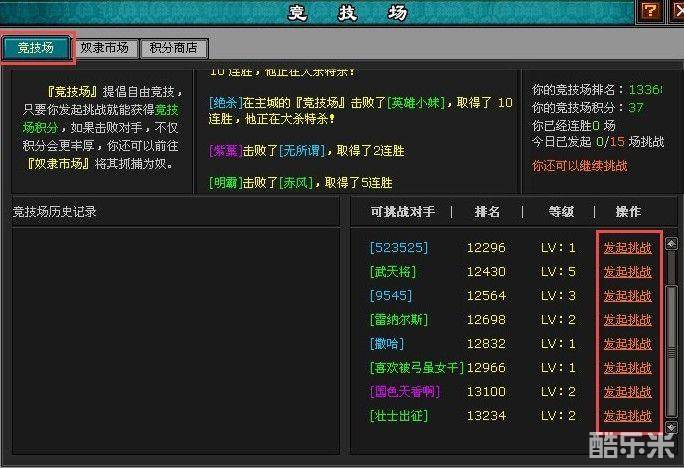Screen dimensions: 684x468
Task: Select opponent name [武天将] in list
Action: click(x=392, y=272)
